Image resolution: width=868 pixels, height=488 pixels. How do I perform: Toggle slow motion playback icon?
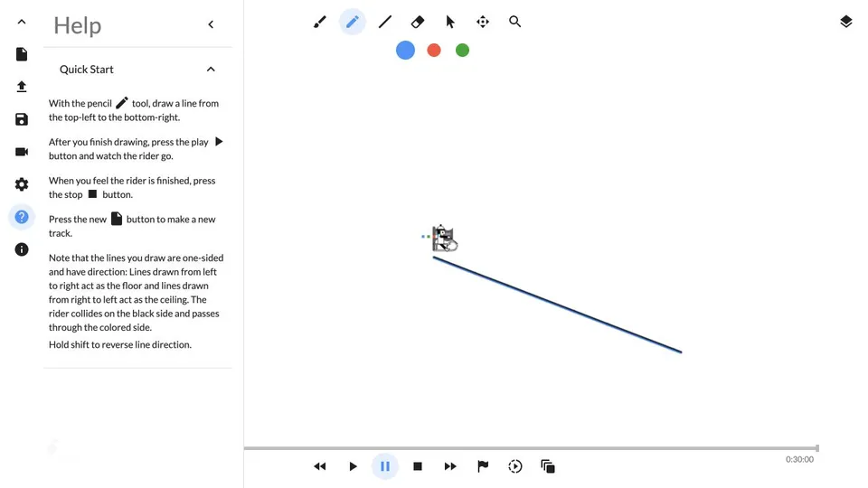514,466
